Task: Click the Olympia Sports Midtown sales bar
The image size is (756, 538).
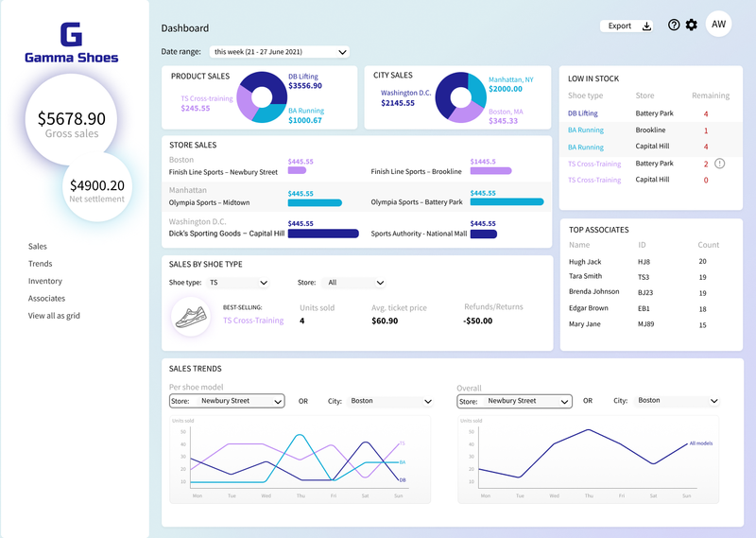Action: [315, 202]
